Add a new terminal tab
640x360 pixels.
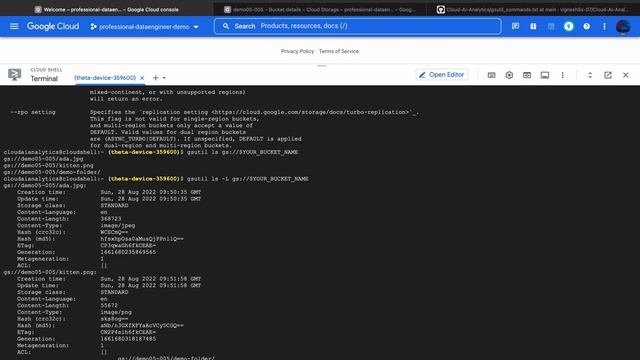[156, 78]
